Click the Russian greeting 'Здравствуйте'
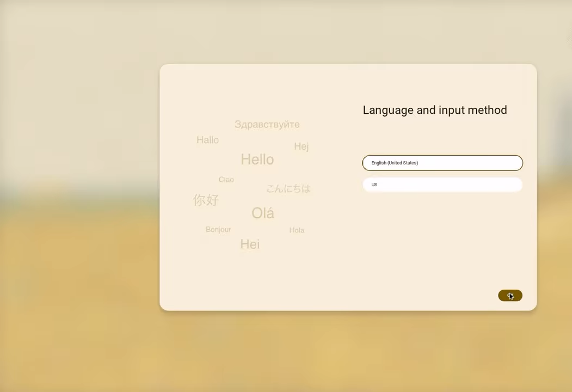The height and width of the screenshot is (392, 572). point(267,124)
